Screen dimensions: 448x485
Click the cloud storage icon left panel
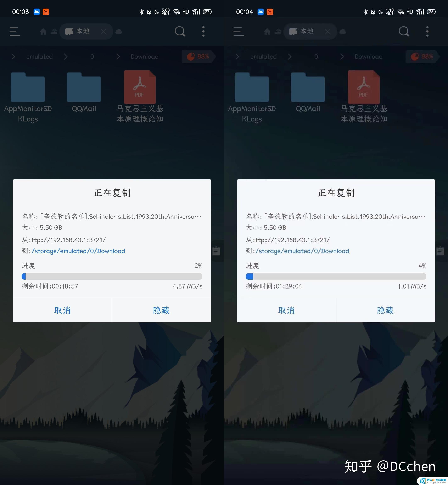point(119,31)
